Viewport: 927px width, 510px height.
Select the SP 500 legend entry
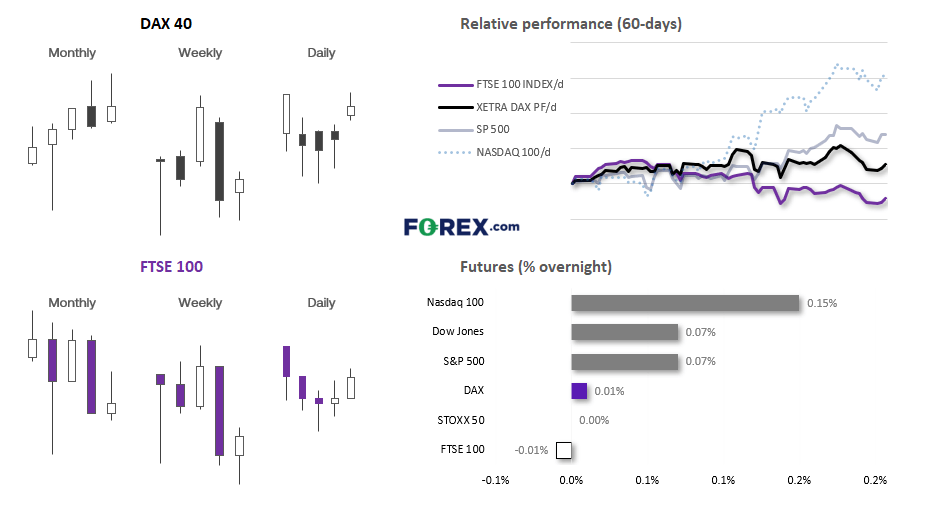(474, 129)
